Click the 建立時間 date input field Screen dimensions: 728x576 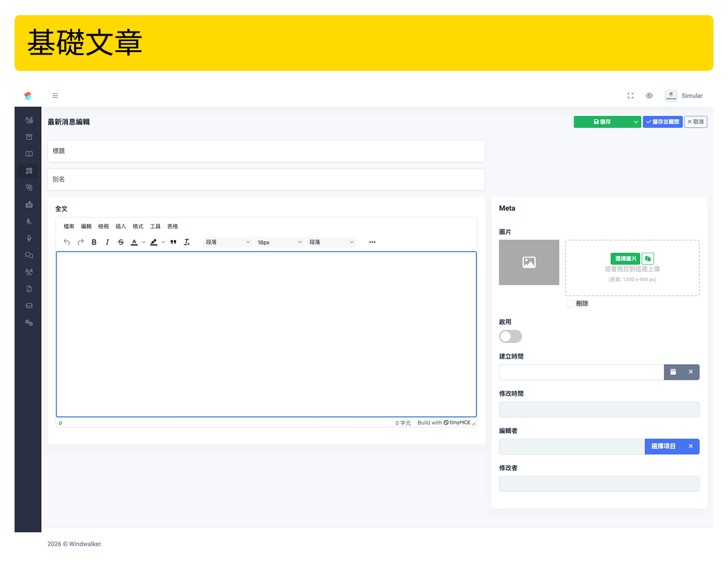(x=581, y=372)
